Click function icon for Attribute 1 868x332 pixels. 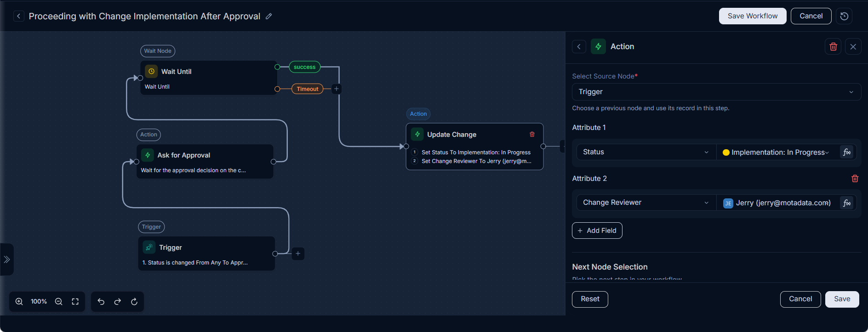coord(847,152)
